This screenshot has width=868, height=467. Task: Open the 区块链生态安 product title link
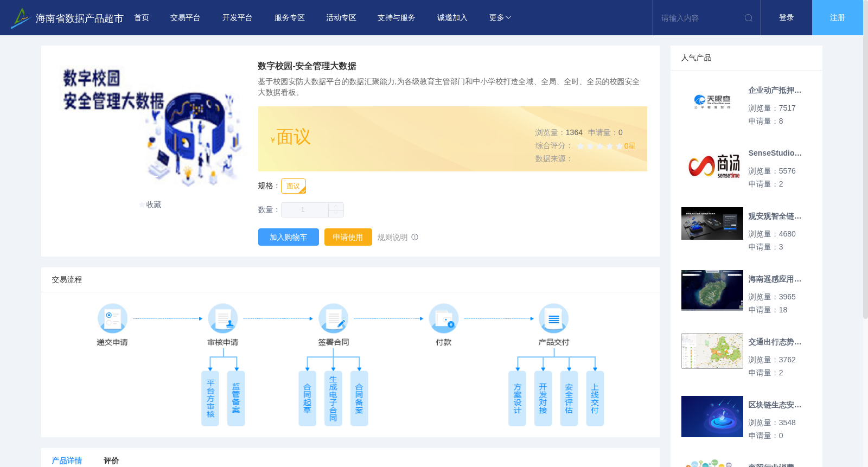coord(775,405)
